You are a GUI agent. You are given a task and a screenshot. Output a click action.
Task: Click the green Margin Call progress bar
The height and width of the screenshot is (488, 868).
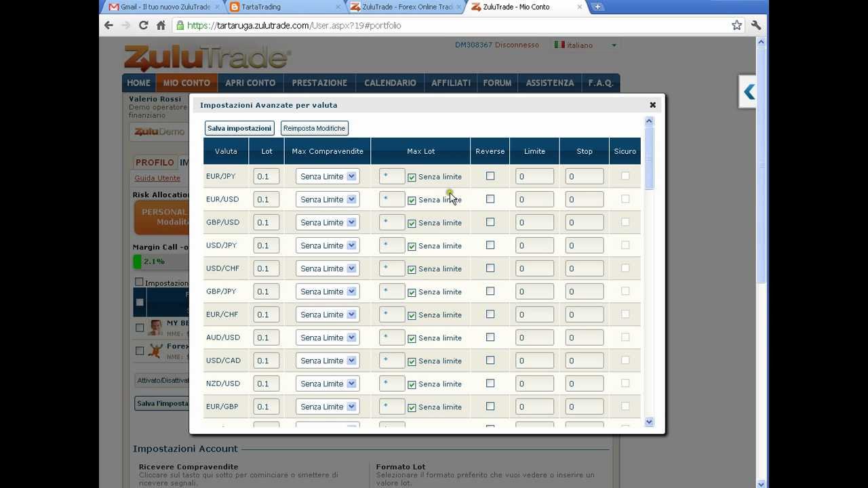click(x=137, y=262)
